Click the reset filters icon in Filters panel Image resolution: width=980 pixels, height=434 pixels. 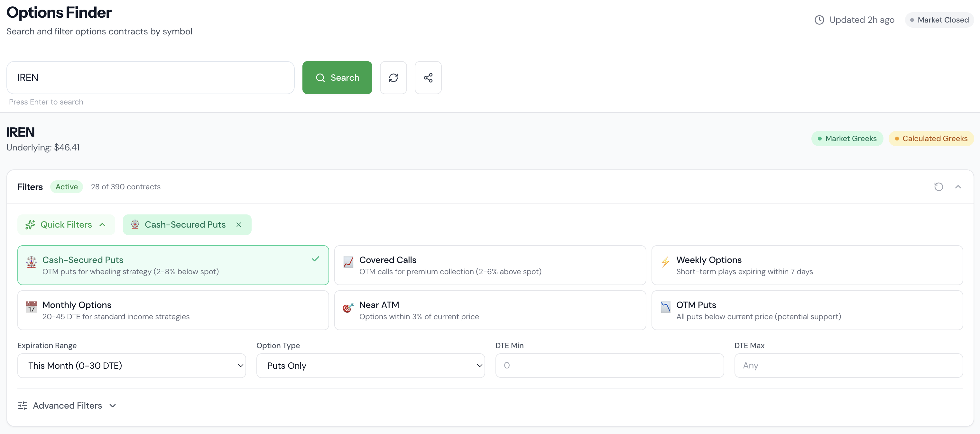coord(938,186)
